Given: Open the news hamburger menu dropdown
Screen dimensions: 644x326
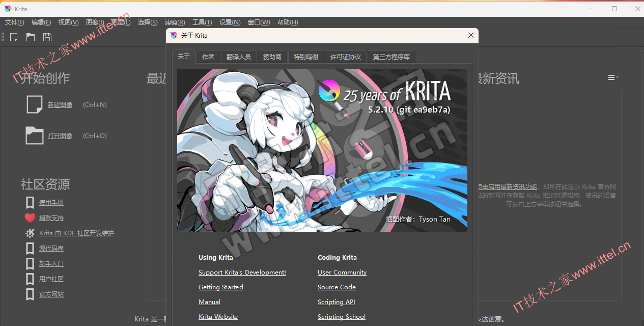Looking at the screenshot, I should click(613, 77).
